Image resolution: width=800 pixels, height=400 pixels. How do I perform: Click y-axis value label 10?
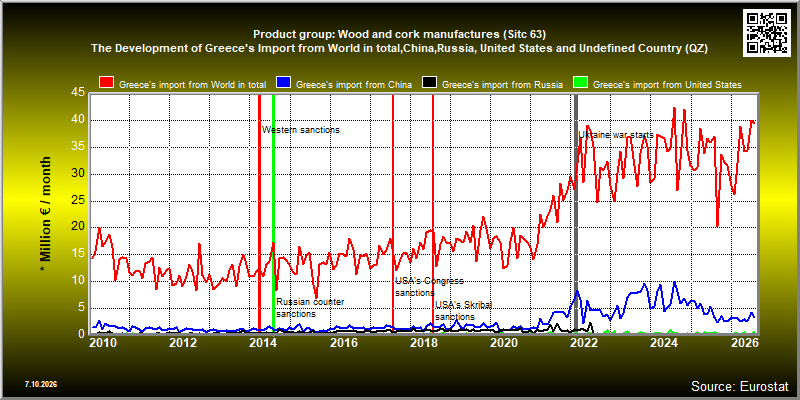(x=78, y=281)
